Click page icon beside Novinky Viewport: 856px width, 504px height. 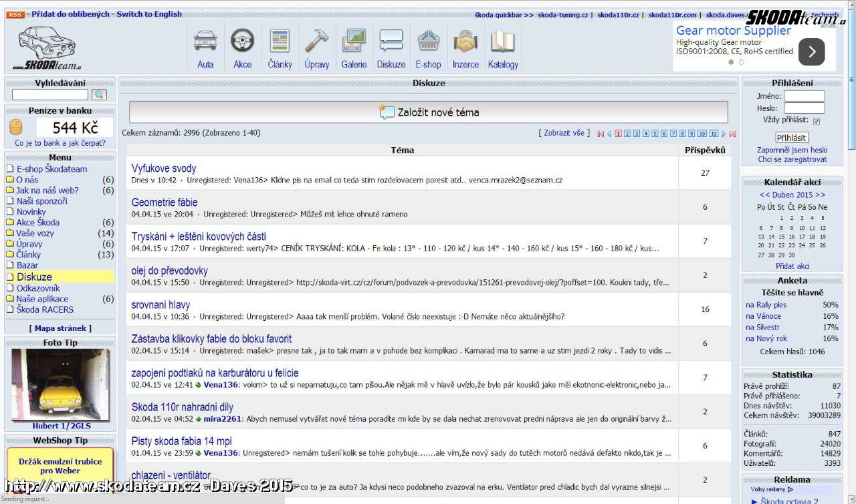coord(10,212)
